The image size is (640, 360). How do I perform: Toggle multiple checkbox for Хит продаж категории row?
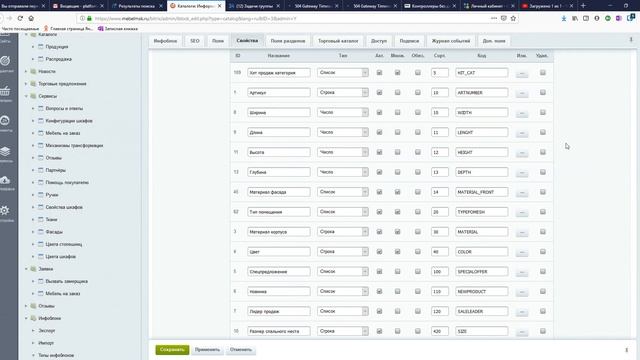tap(398, 73)
